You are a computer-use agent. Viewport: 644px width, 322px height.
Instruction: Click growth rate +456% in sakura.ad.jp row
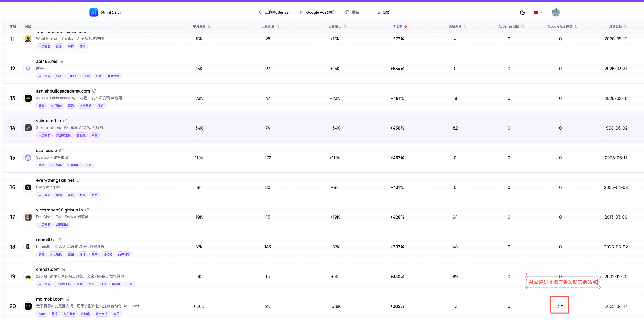[x=397, y=128]
